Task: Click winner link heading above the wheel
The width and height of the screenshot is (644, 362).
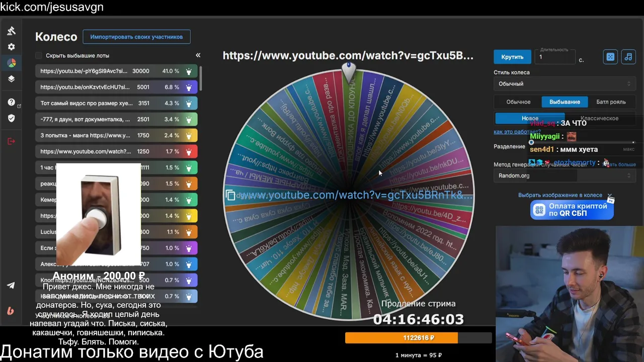Action: [348, 56]
